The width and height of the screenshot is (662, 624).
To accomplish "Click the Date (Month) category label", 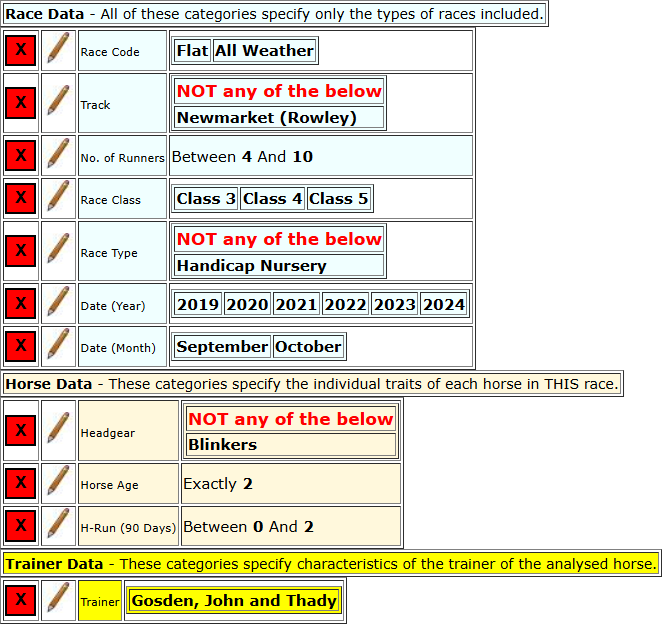I will pos(122,346).
